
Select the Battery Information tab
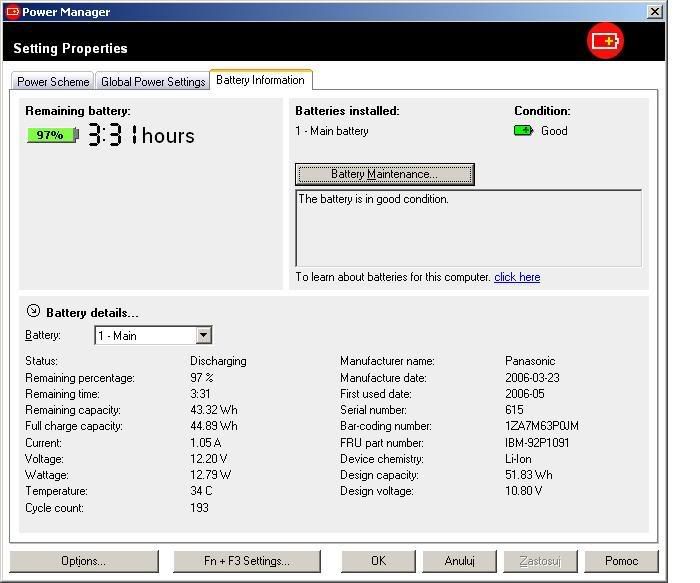(x=260, y=80)
